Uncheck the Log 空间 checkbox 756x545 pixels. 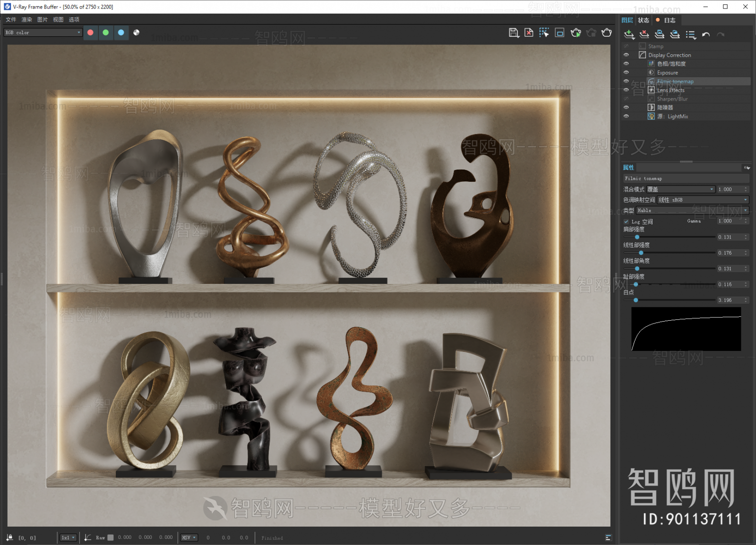(x=626, y=221)
